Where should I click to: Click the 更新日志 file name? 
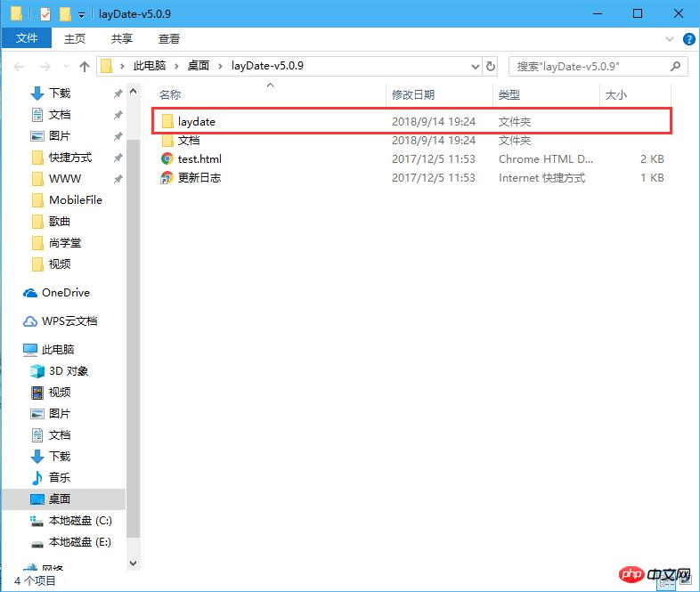click(199, 177)
